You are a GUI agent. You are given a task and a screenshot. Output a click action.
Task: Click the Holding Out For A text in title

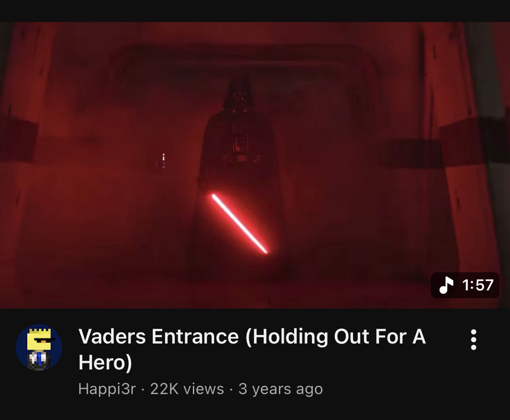336,336
